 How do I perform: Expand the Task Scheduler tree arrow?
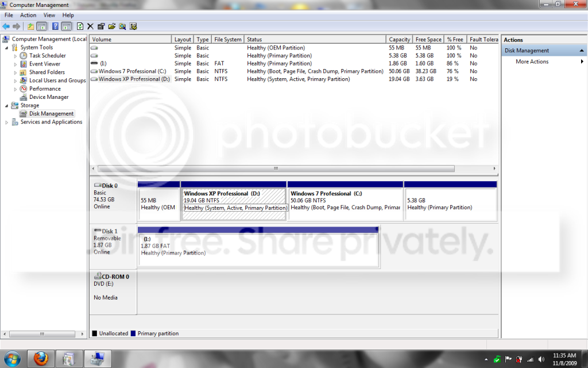16,56
